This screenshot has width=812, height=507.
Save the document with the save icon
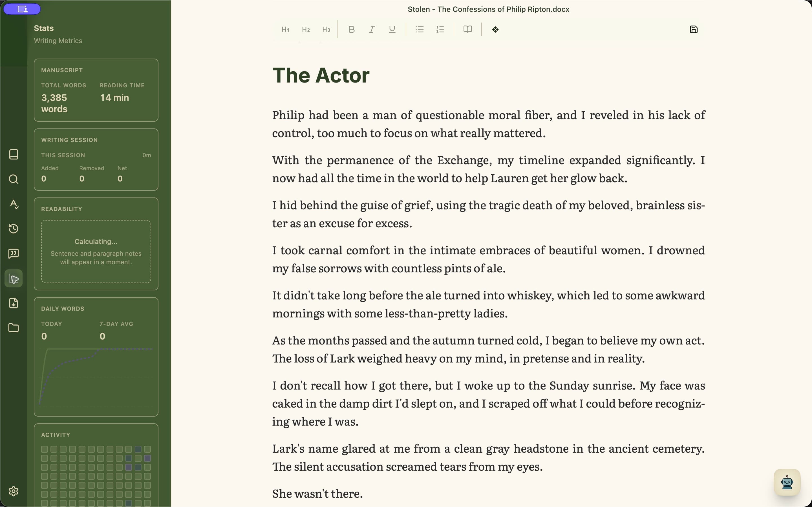click(x=694, y=30)
